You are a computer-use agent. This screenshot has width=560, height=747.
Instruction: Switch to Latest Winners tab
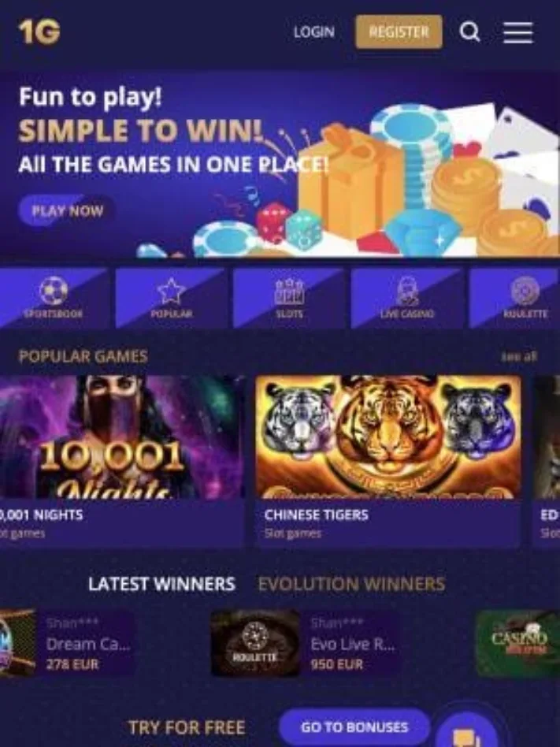coord(161,584)
